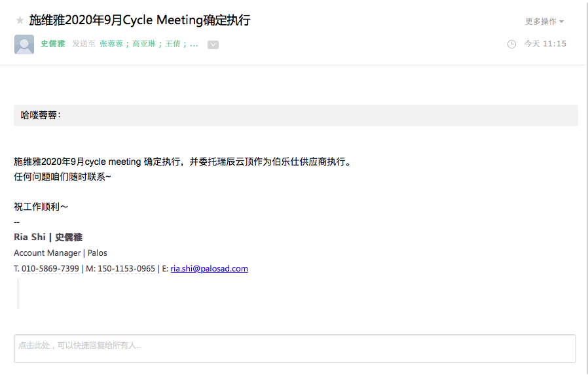Select recipient 张蓉蓉
This screenshot has height=386, width=588.
coord(111,44)
